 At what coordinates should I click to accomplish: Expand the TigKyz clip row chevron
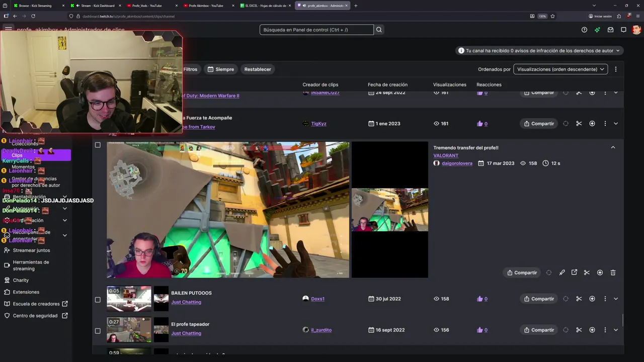(616, 124)
